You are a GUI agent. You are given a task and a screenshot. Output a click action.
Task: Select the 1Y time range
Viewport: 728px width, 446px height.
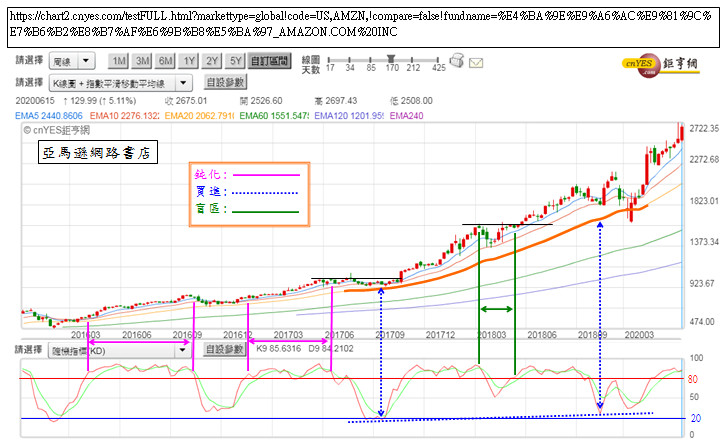[188, 61]
